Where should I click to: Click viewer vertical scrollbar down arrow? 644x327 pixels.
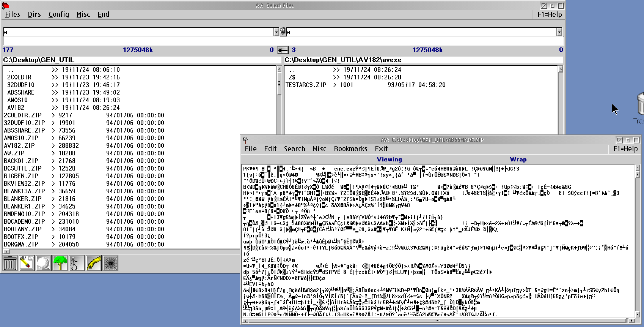(637, 314)
